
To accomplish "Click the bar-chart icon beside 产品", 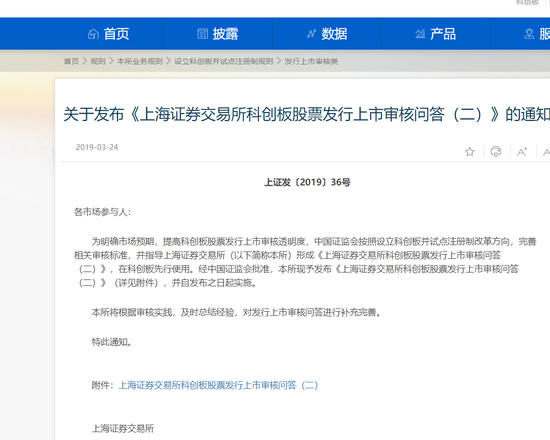I will point(420,34).
